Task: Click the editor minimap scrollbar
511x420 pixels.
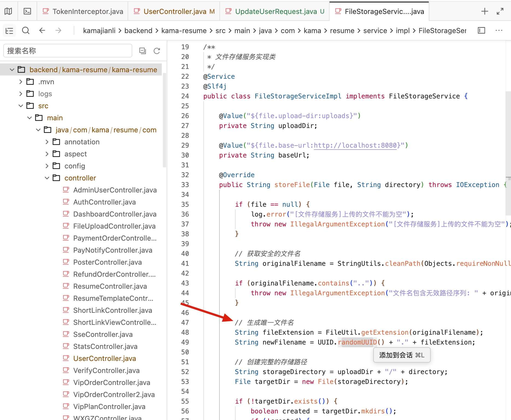Action: [508, 153]
